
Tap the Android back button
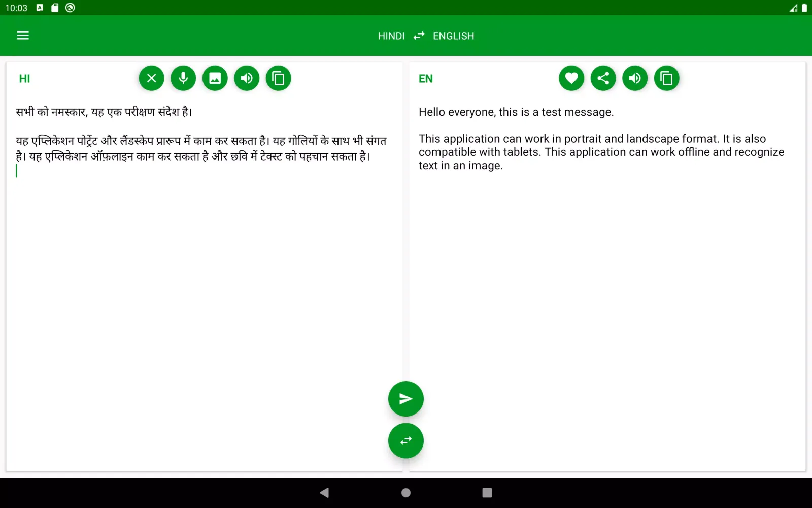(325, 493)
